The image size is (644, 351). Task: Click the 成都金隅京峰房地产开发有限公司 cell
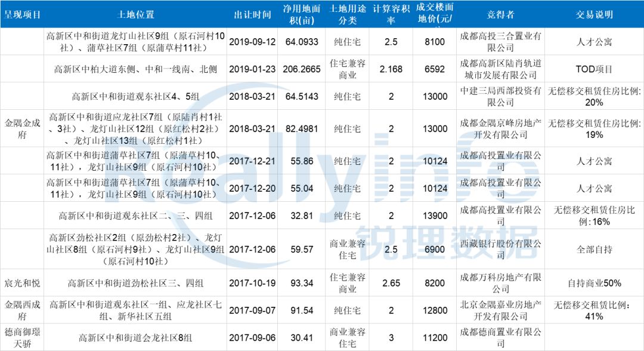click(500, 129)
